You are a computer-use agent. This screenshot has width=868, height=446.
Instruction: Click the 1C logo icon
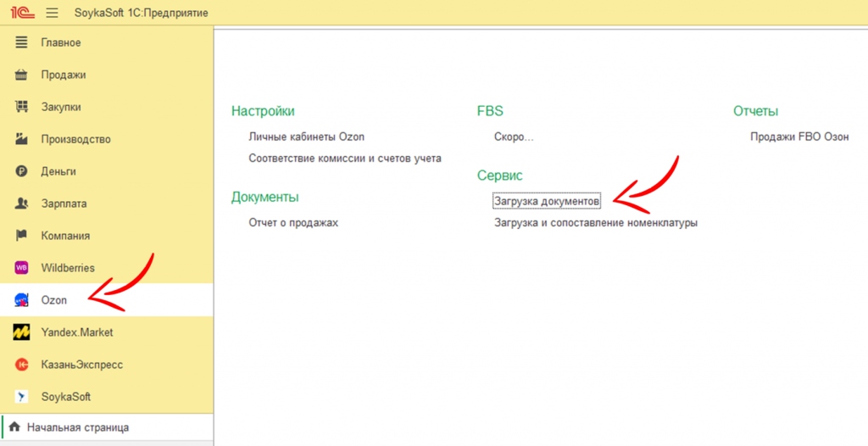(21, 13)
